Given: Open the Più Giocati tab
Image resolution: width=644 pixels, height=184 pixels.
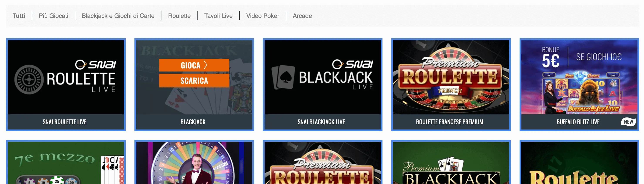Looking at the screenshot, I should coord(54,16).
